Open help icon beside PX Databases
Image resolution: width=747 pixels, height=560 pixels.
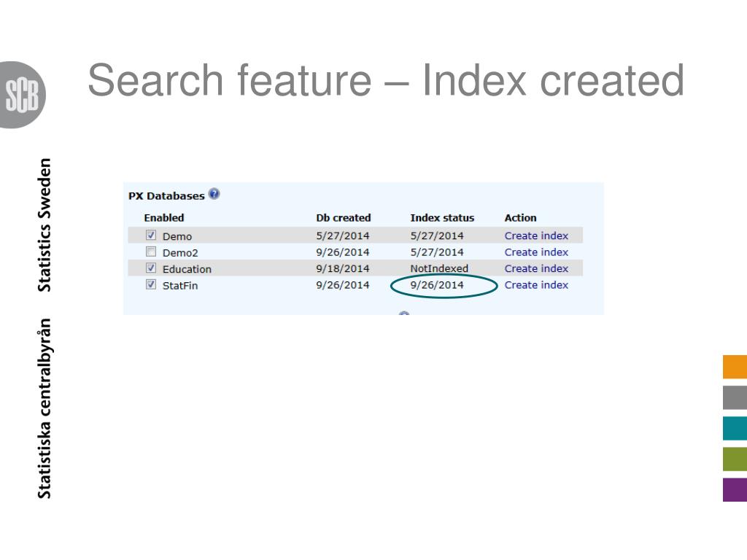214,194
